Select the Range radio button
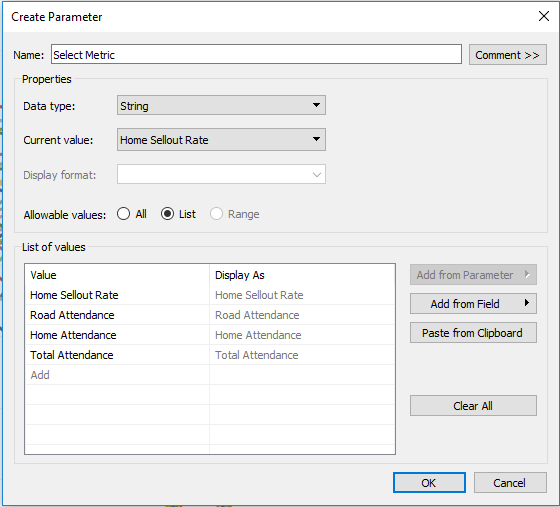This screenshot has width=560, height=507. coord(216,214)
